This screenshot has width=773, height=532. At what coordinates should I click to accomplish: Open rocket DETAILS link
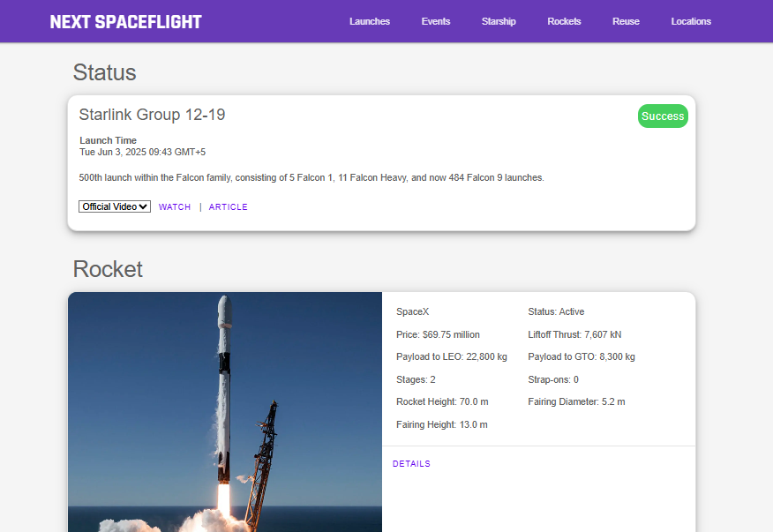411,464
